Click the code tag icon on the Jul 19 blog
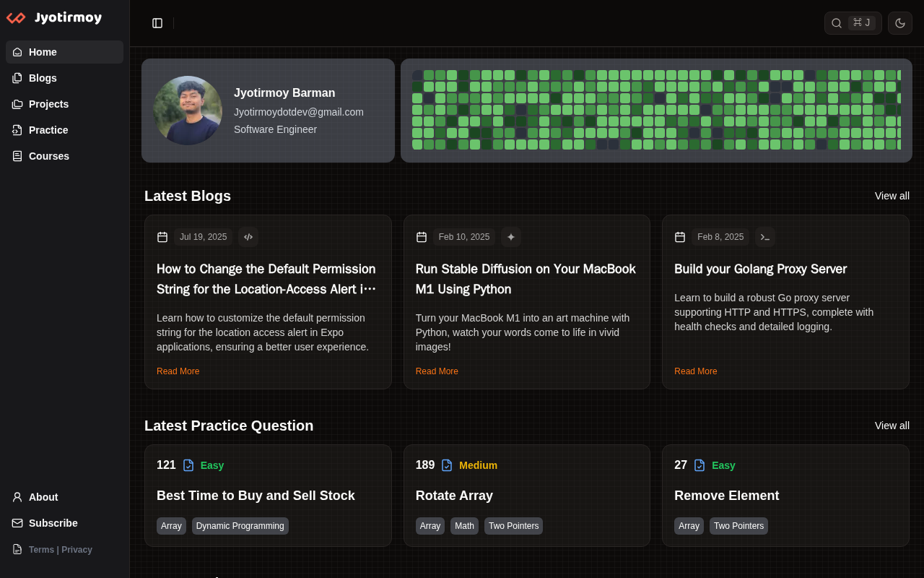The image size is (924, 578). tap(248, 237)
